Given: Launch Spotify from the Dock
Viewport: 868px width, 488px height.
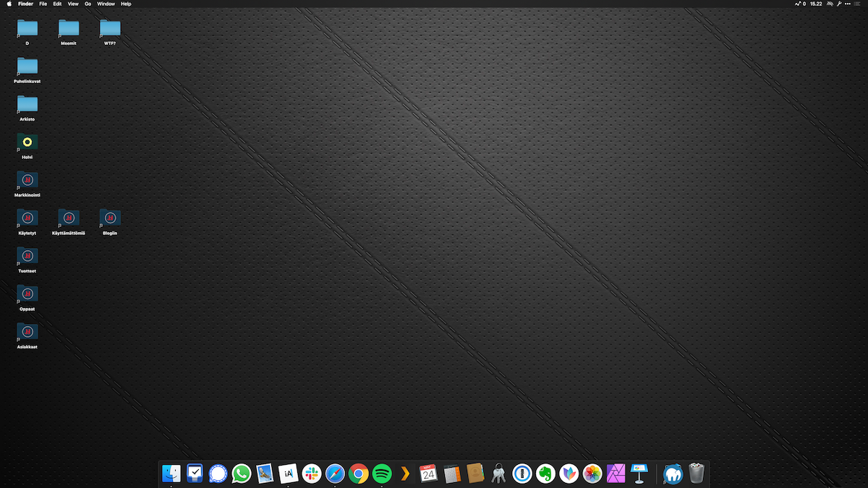Looking at the screenshot, I should [382, 474].
